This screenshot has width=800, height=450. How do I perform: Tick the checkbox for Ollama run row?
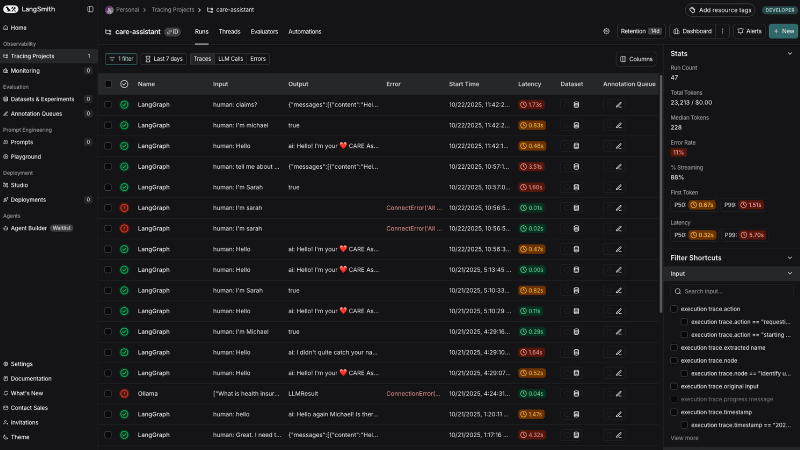point(108,393)
